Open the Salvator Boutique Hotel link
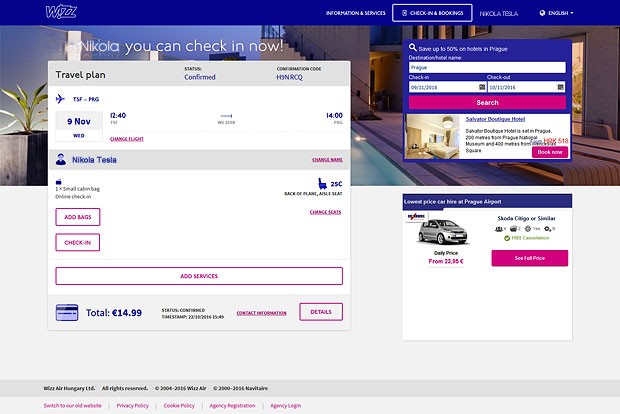This screenshot has height=414, width=620. point(495,119)
